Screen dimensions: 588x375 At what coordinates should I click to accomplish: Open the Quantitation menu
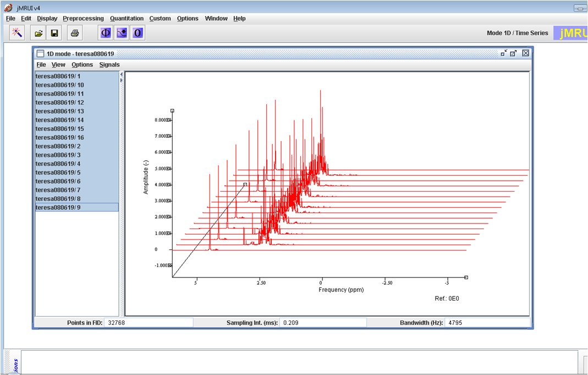click(x=127, y=18)
